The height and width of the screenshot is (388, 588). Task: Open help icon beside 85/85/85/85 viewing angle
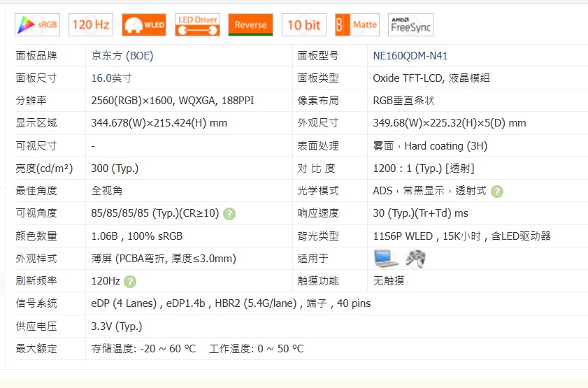(229, 214)
